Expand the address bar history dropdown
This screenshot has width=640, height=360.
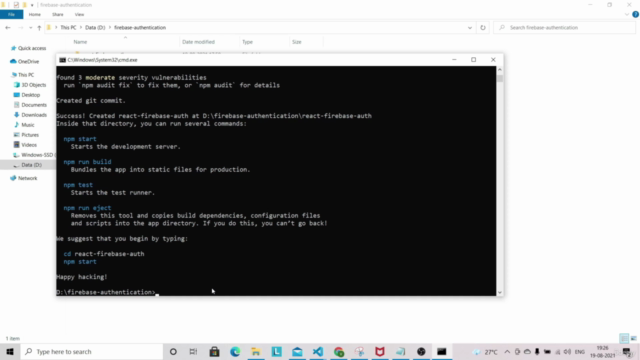click(x=470, y=27)
